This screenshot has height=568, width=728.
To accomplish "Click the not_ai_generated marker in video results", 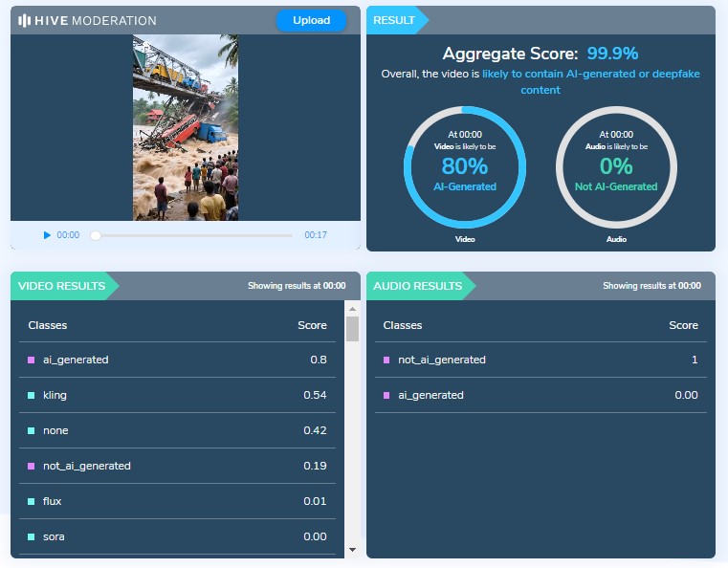I will click(32, 467).
